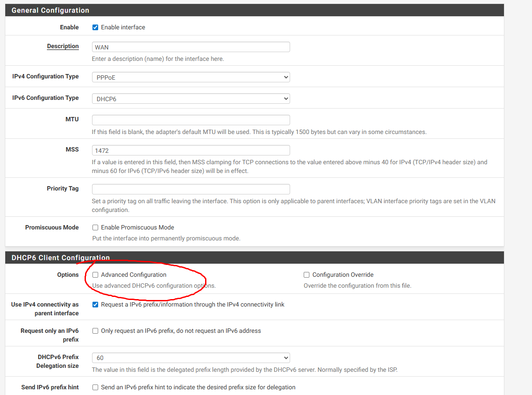Enable the Configuration Override checkbox
532x395 pixels.
point(307,275)
